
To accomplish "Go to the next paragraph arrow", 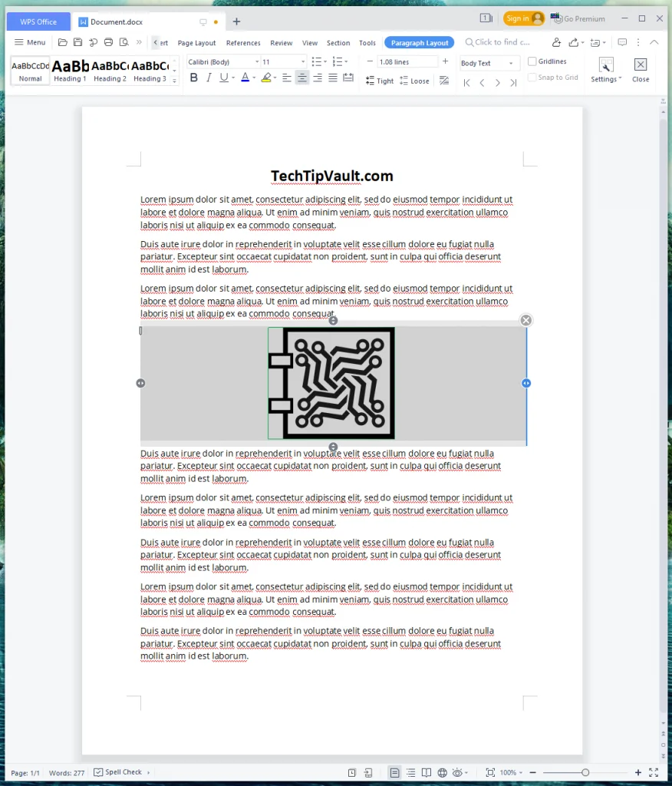I will pyautogui.click(x=498, y=83).
